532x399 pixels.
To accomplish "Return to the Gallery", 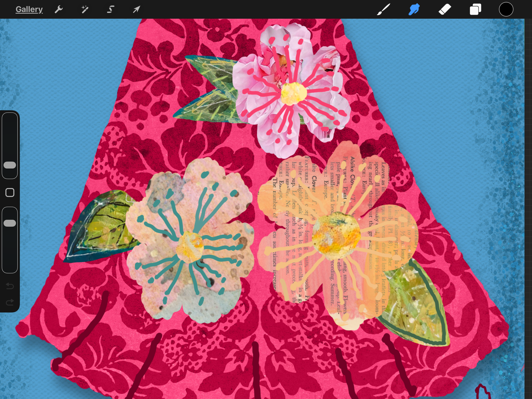I will tap(29, 9).
